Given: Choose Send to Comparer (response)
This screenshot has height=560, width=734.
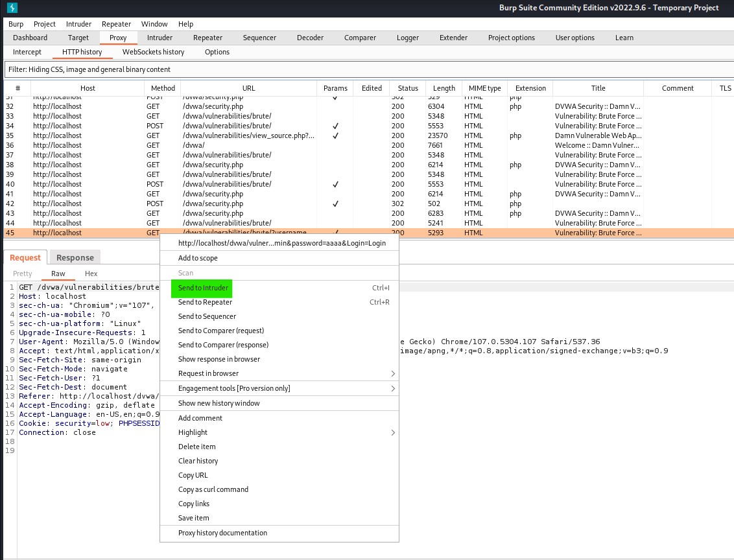Looking at the screenshot, I should 279,345.
